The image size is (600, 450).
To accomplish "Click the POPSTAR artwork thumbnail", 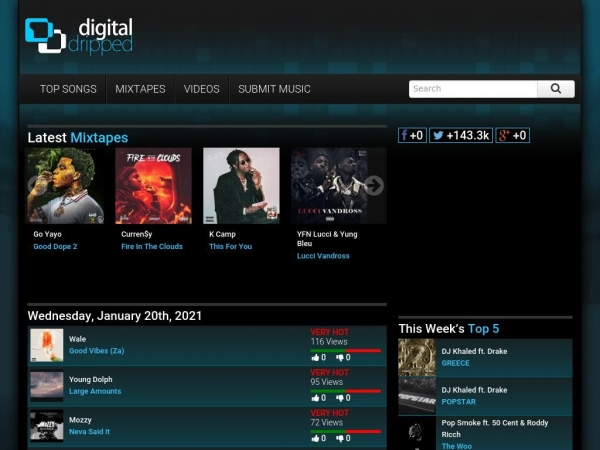I will [417, 396].
